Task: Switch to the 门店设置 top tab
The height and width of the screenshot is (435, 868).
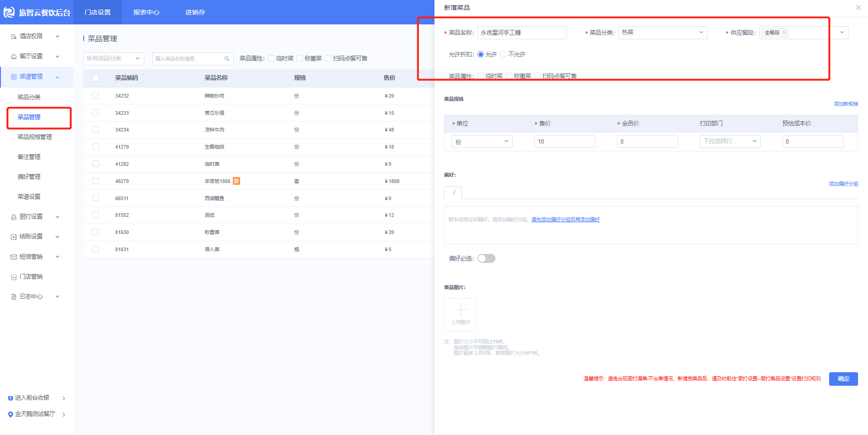Action: [x=98, y=12]
